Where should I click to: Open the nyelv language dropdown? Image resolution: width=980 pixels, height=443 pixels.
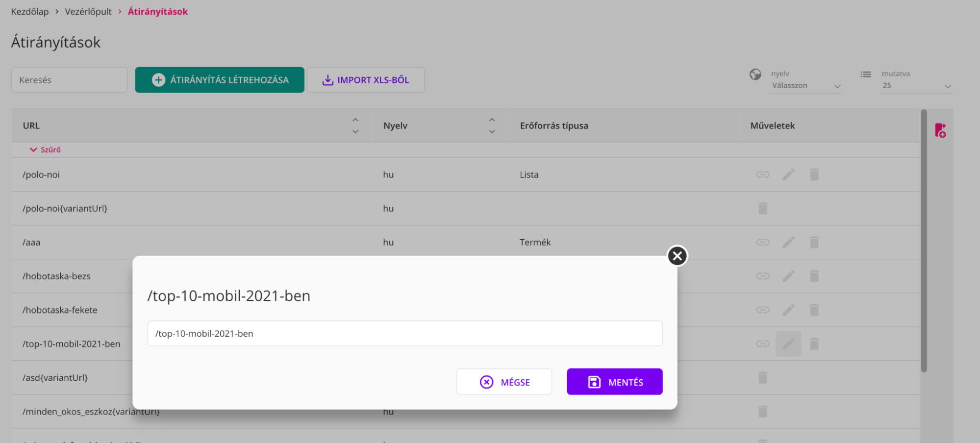click(805, 86)
